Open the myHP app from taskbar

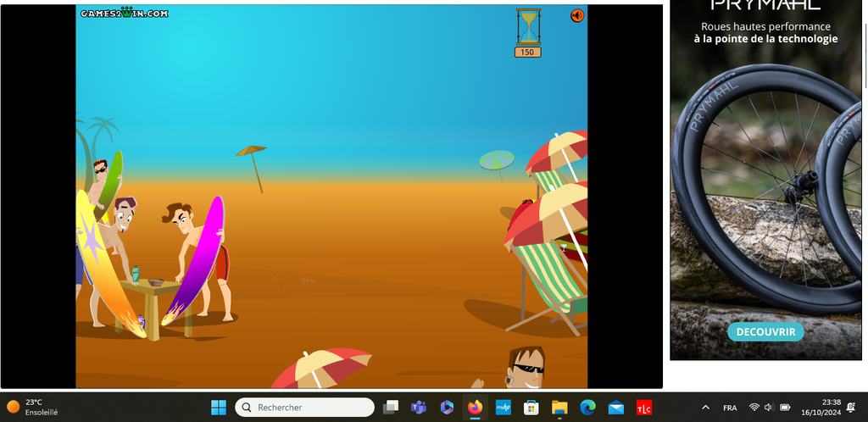tap(504, 408)
